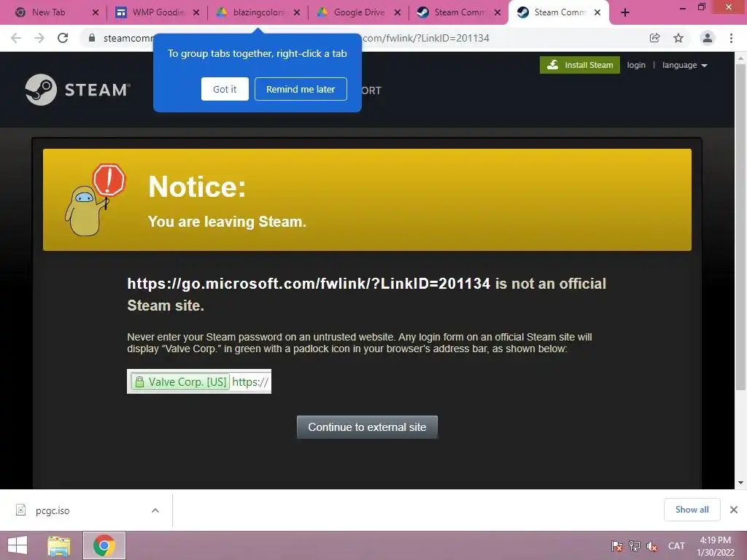
Task: Expand the language dropdown
Action: click(x=684, y=65)
